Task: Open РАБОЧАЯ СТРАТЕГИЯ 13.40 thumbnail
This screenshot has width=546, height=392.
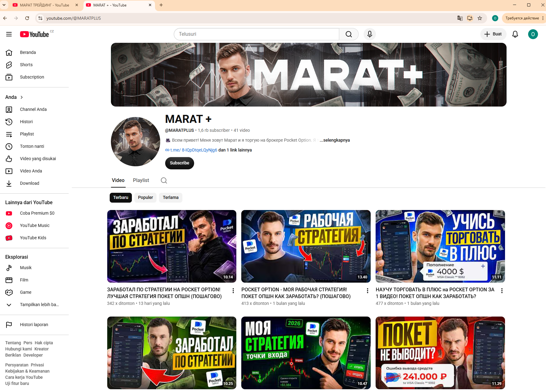Action: pyautogui.click(x=306, y=246)
